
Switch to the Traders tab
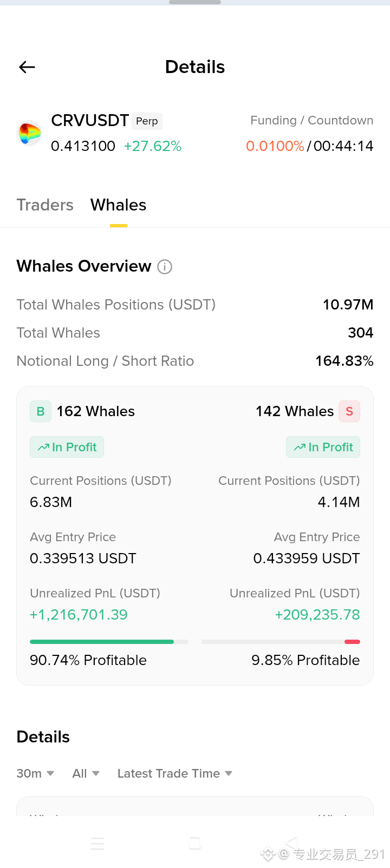click(x=45, y=205)
